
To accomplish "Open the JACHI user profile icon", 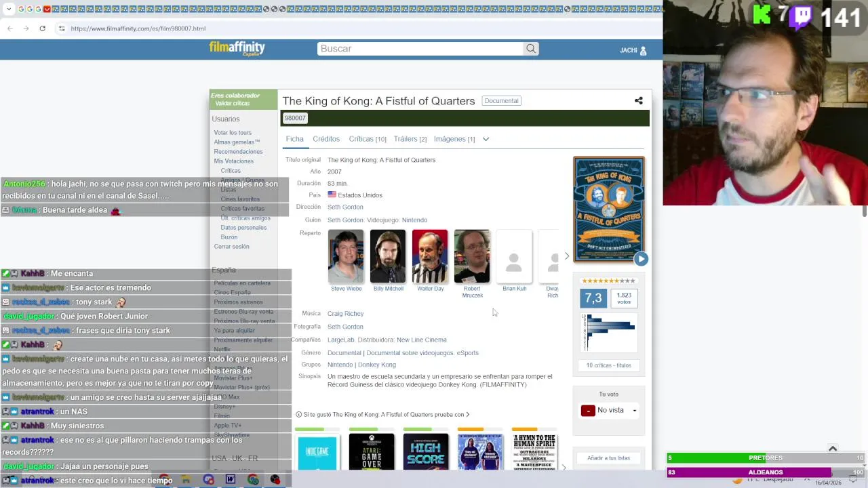I will [643, 50].
